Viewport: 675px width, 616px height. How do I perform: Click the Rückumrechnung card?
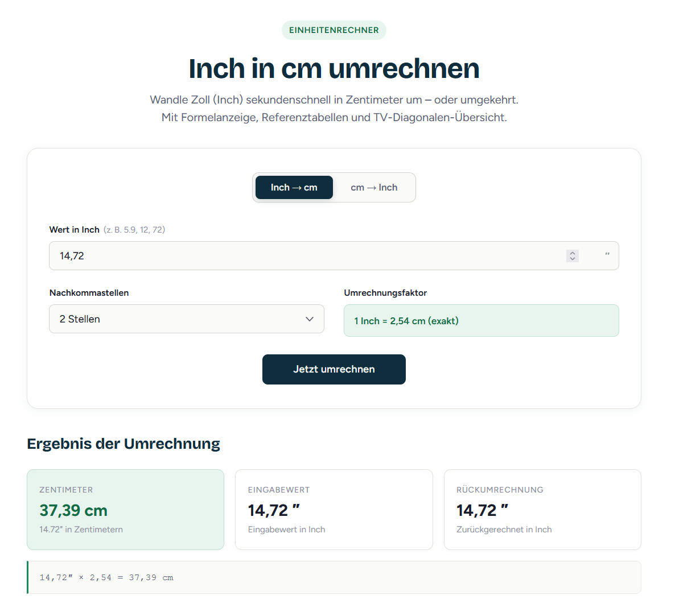pos(542,510)
